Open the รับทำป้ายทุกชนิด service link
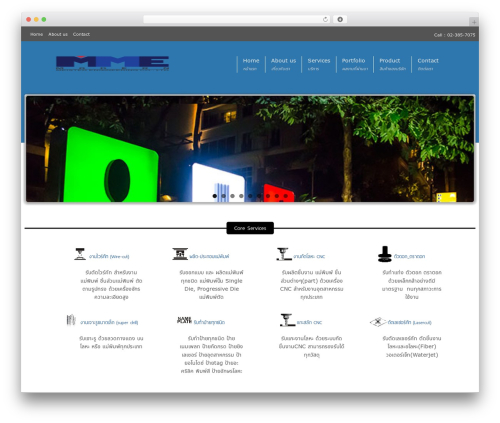The height and width of the screenshot is (423, 500). 209,322
